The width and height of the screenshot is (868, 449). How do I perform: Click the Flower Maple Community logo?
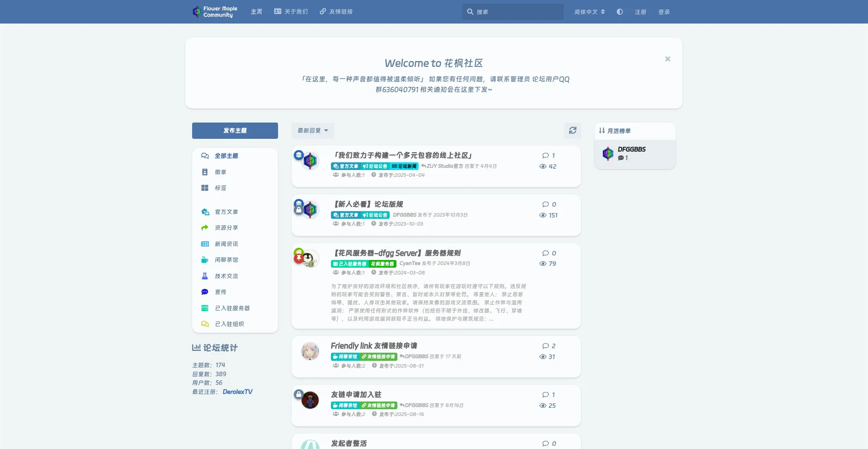[215, 12]
